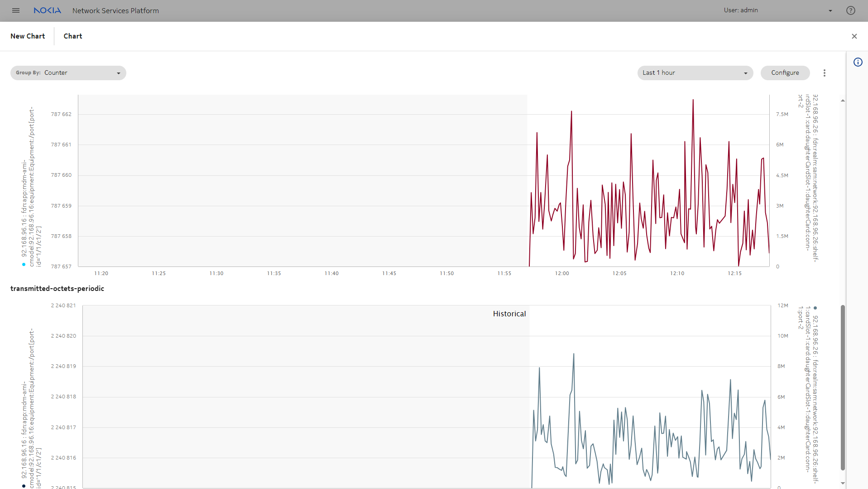
Task: Switch to the Chart tab
Action: [x=73, y=36]
